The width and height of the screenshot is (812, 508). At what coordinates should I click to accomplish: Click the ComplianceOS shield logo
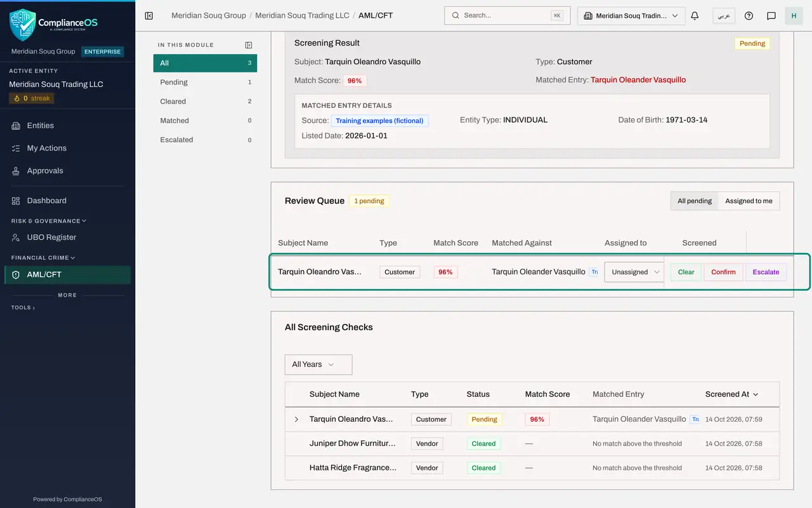pyautogui.click(x=23, y=25)
